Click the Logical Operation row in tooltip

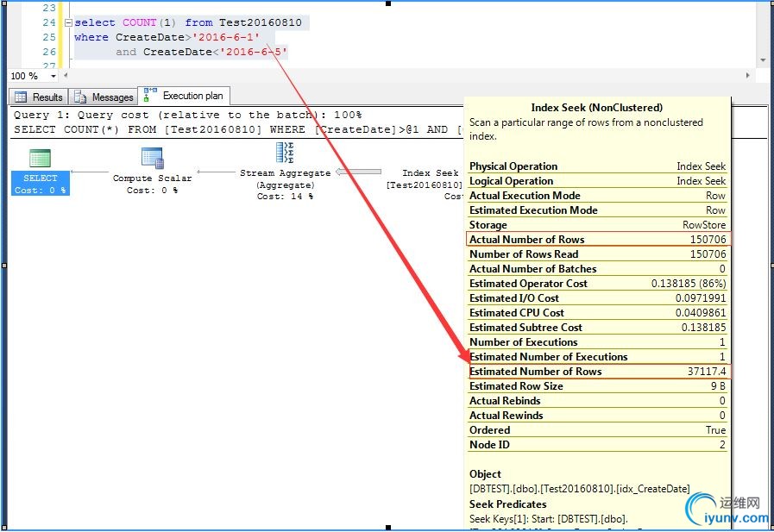597,181
